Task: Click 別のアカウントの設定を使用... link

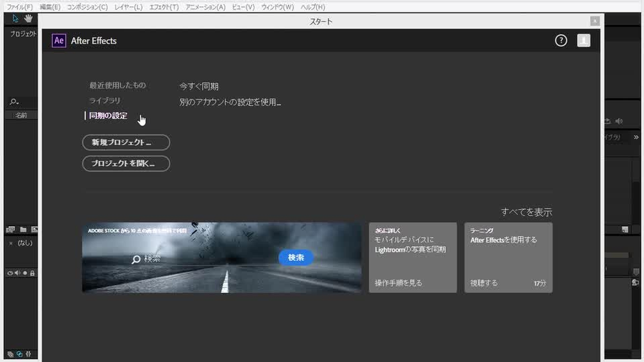Action: coord(230,102)
